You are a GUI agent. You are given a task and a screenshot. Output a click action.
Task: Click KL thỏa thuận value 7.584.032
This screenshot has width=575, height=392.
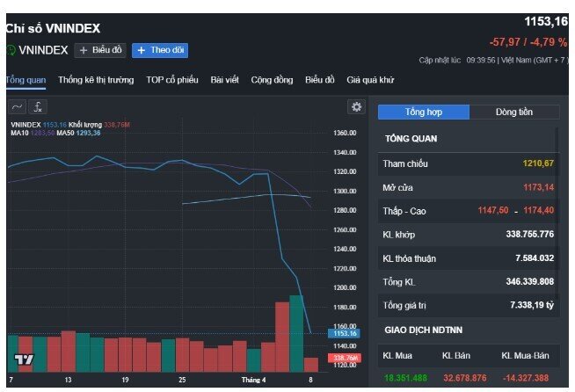pyautogui.click(x=535, y=258)
